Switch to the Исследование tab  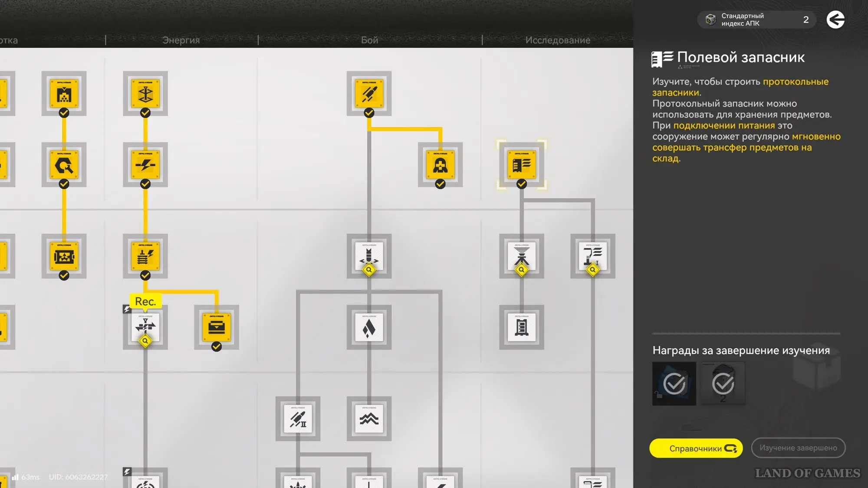(558, 40)
